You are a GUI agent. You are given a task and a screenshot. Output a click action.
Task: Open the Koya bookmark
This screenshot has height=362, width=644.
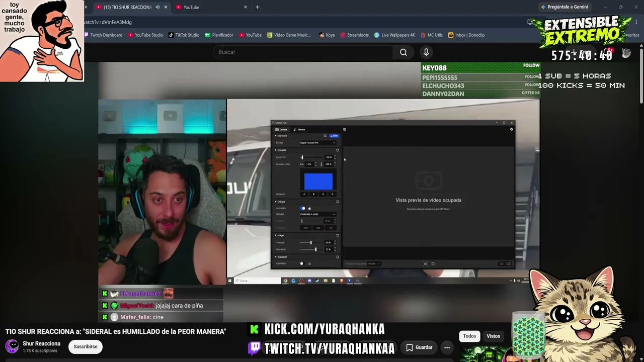coord(327,35)
